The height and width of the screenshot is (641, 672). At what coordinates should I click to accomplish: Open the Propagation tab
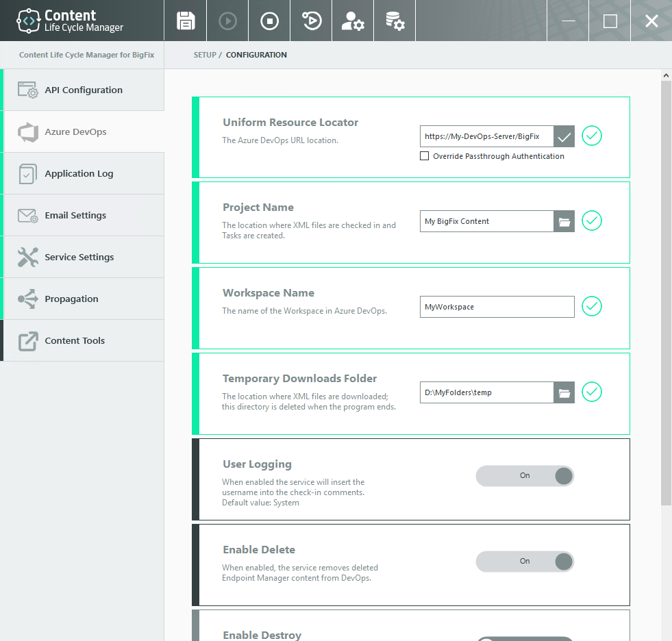[x=84, y=299]
